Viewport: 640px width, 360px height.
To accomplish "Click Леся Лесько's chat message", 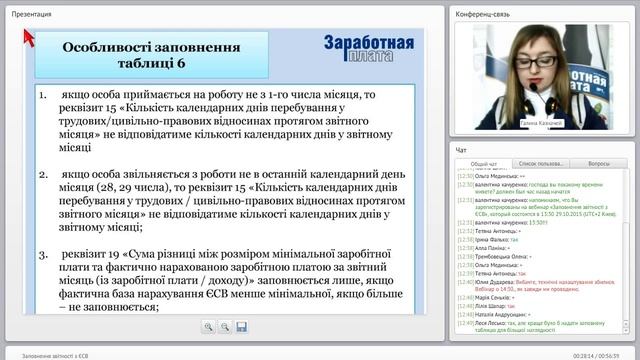I will [531, 326].
